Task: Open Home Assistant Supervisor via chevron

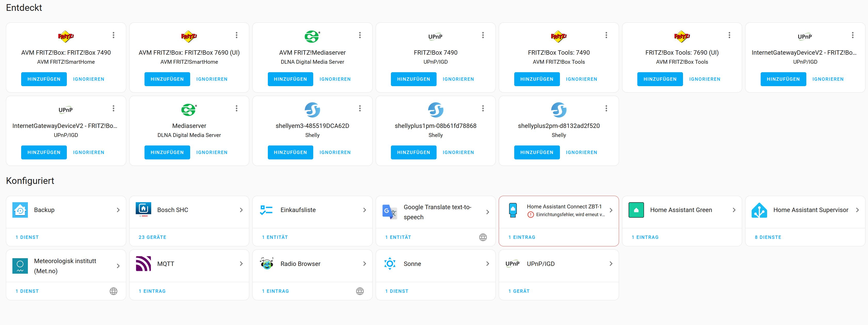Action: tap(857, 210)
